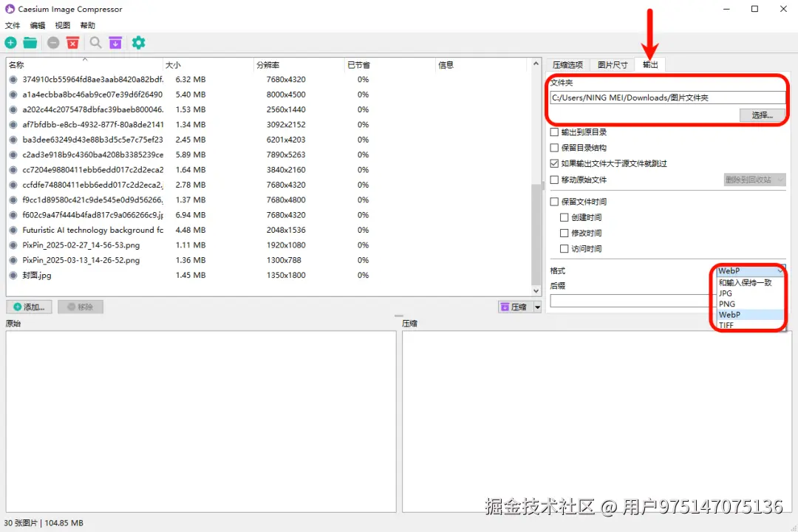Image resolution: width=798 pixels, height=532 pixels.
Task: Choose PNG from format list
Action: point(750,304)
